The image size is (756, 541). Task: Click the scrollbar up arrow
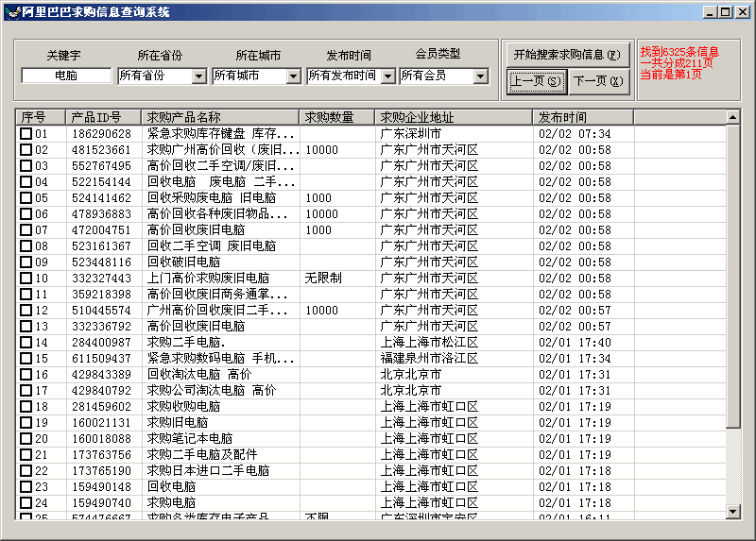tap(733, 117)
